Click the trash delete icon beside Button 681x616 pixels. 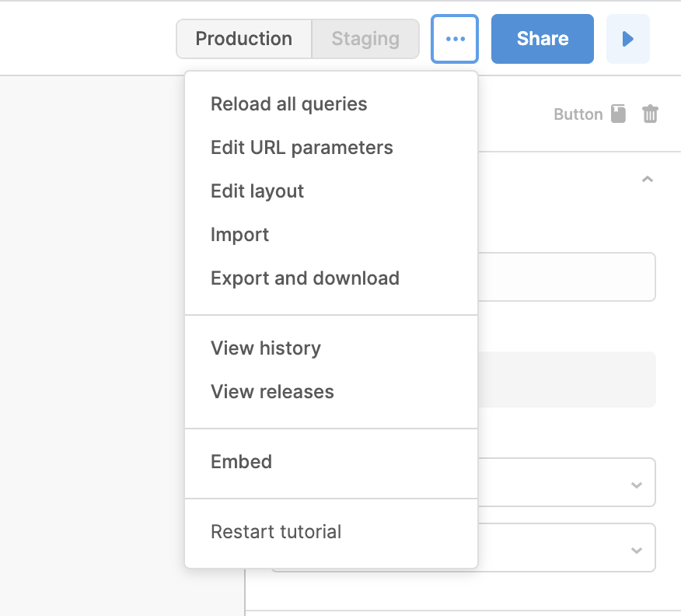650,114
